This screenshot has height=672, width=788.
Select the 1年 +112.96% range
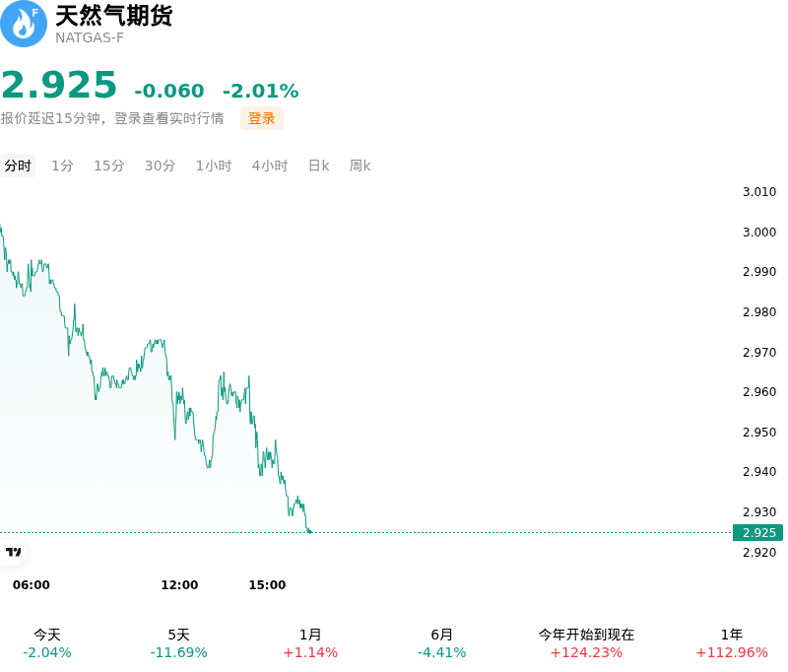732,643
